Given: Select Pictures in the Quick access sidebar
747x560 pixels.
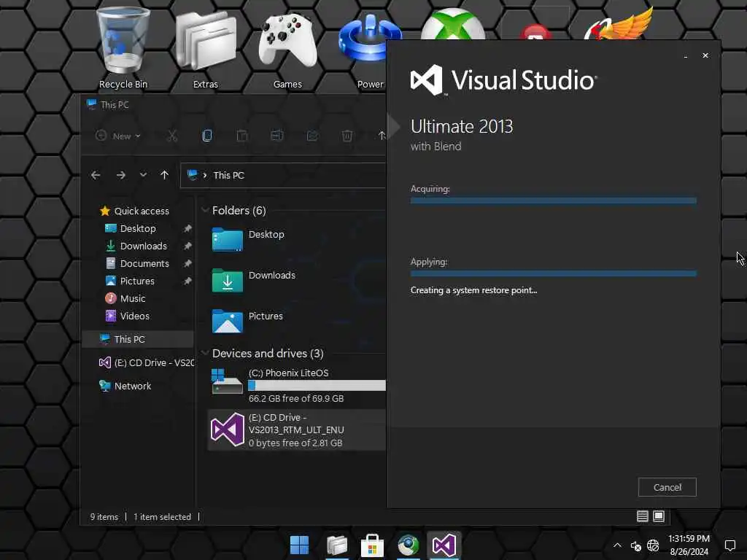Looking at the screenshot, I should [137, 281].
